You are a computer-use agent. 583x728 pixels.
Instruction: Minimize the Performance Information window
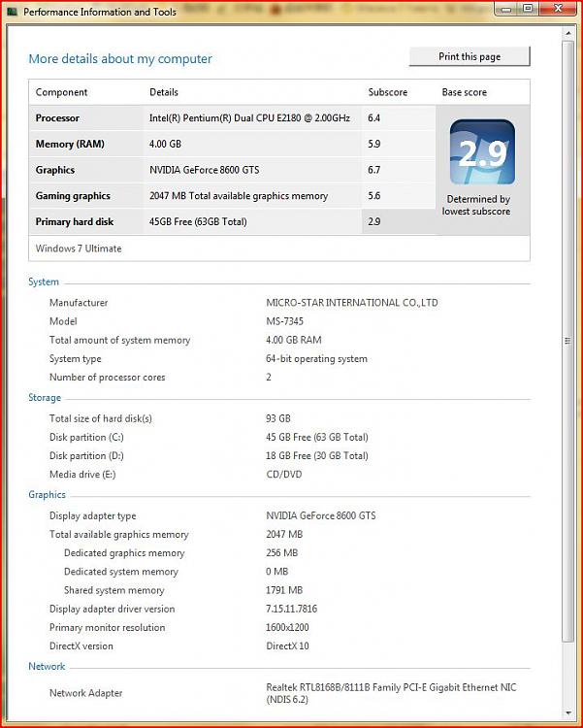(x=506, y=10)
